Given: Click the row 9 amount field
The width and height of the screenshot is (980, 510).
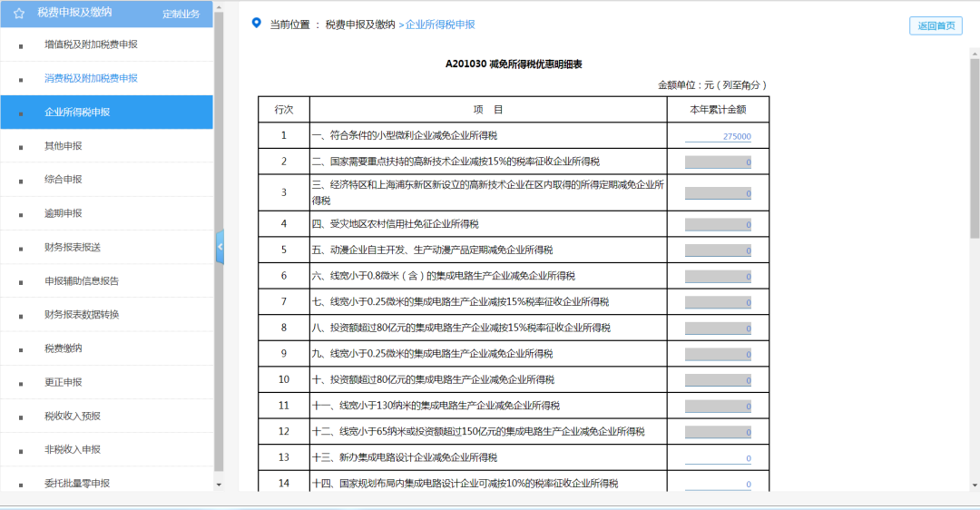Looking at the screenshot, I should tap(718, 355).
